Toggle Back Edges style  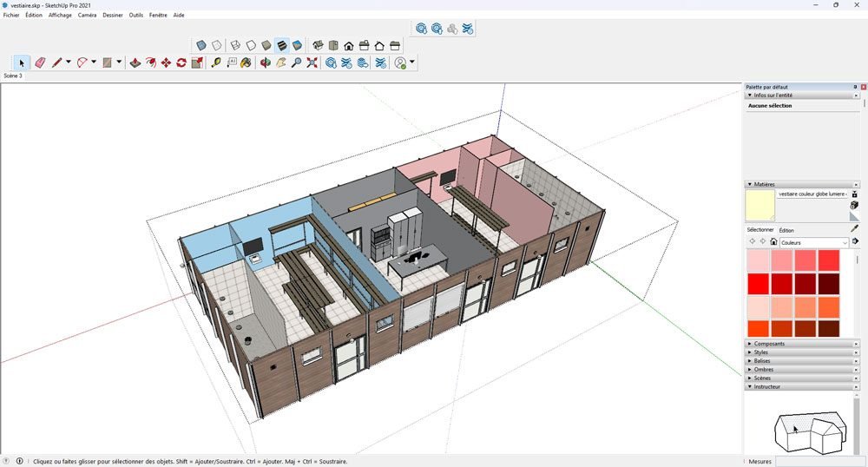[216, 45]
